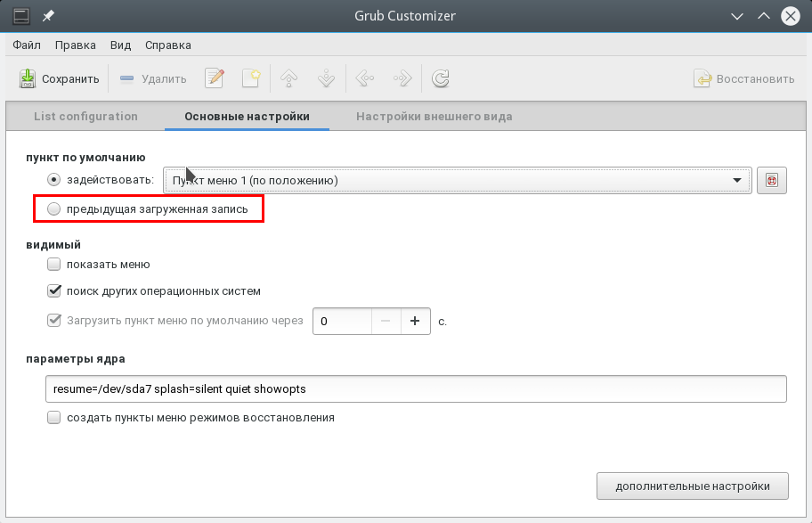Click the help icon beside default entry dropdown

[772, 180]
